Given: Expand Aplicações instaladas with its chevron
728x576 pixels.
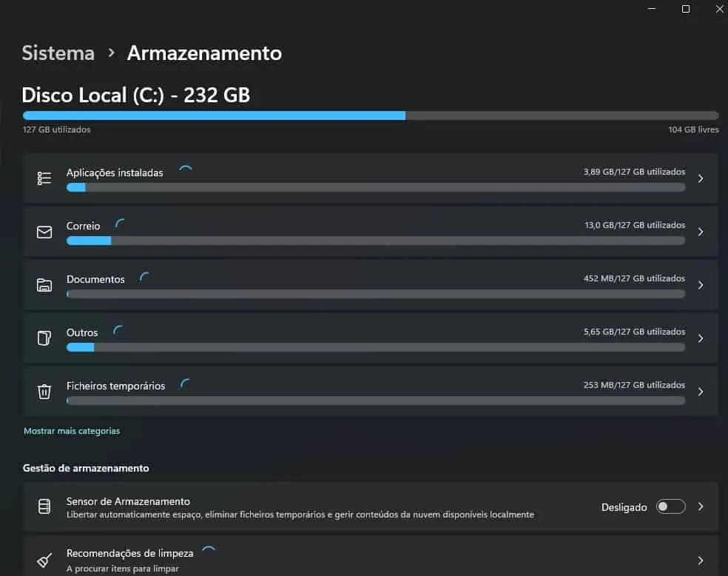Looking at the screenshot, I should 701,178.
